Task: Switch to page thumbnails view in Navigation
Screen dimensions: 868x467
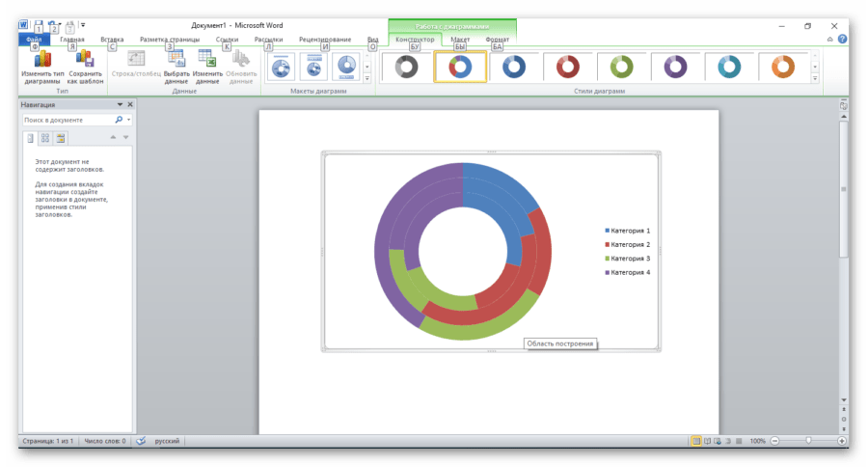Action: click(45, 138)
